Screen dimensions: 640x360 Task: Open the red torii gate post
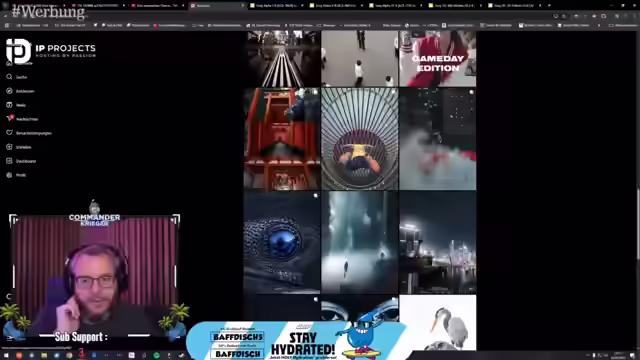[282, 139]
